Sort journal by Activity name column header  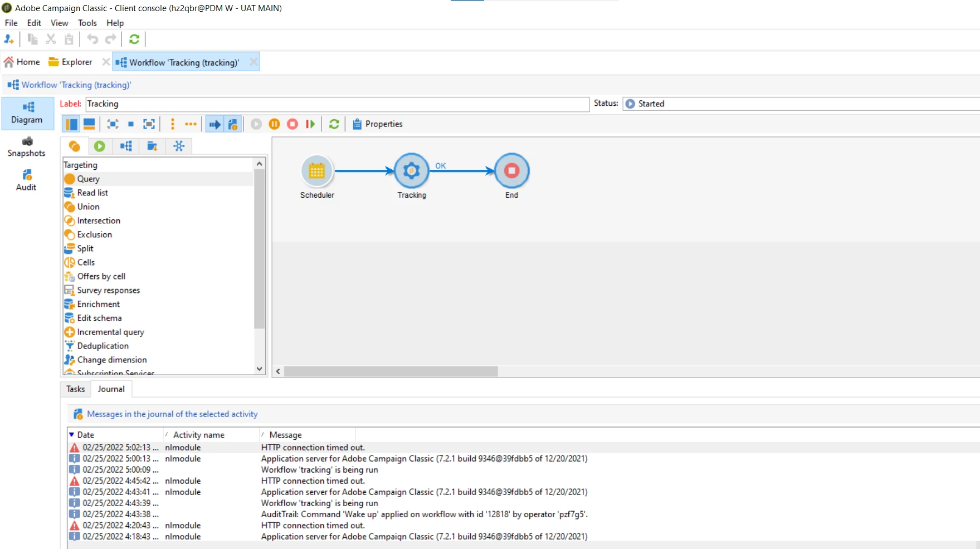(212, 434)
